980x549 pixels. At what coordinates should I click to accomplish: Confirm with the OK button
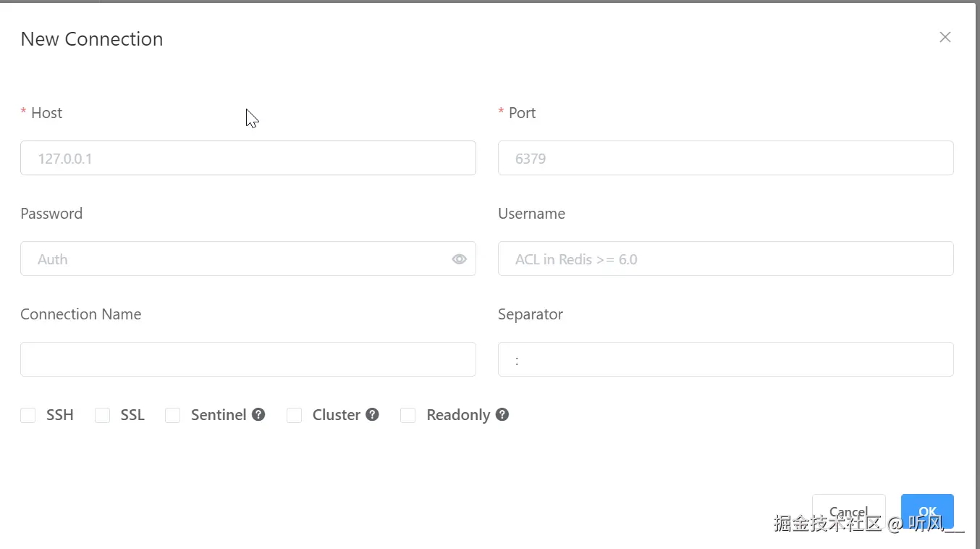tap(927, 510)
